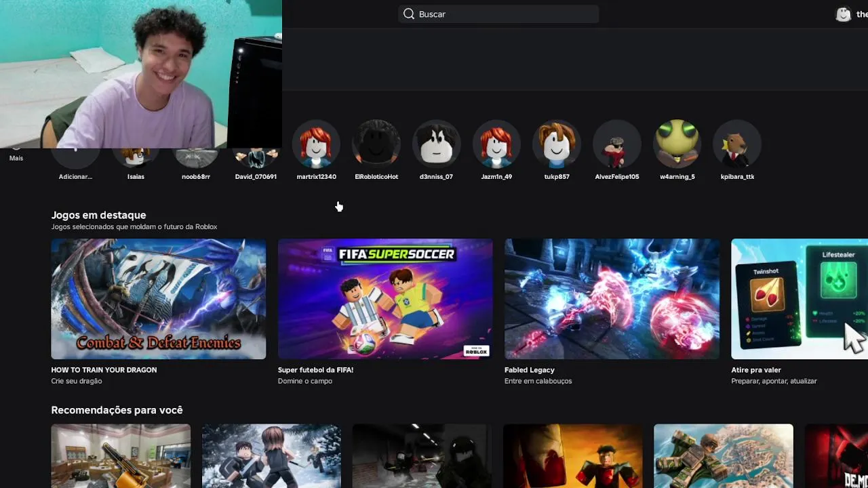Open recommended orange boxer game thumbnail
This screenshot has height=488, width=868.
(572, 456)
